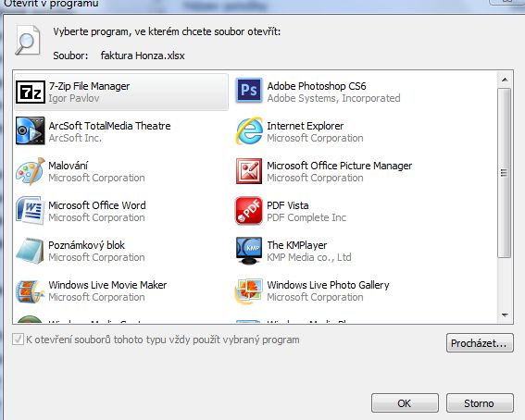Click the program list scroll down arrow
This screenshot has height=420, width=525.
point(505,315)
